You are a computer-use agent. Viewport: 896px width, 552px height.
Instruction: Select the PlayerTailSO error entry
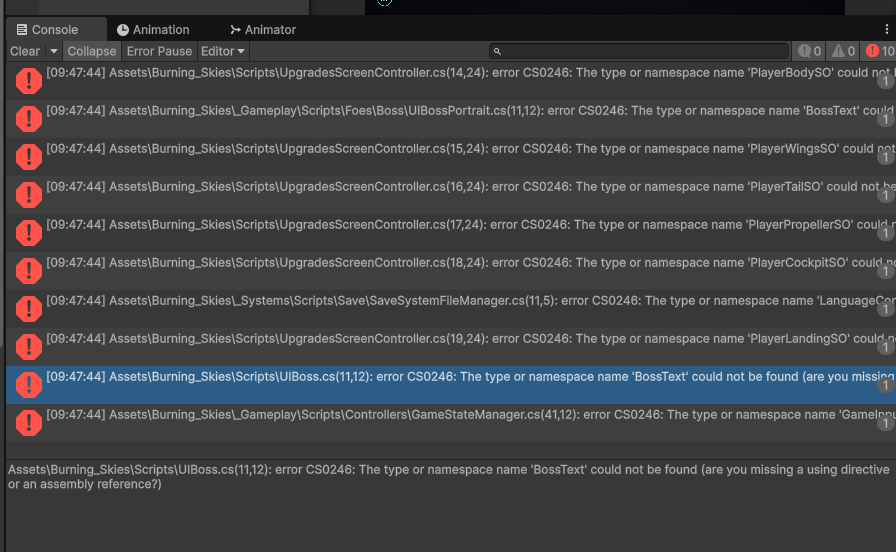pyautogui.click(x=451, y=194)
